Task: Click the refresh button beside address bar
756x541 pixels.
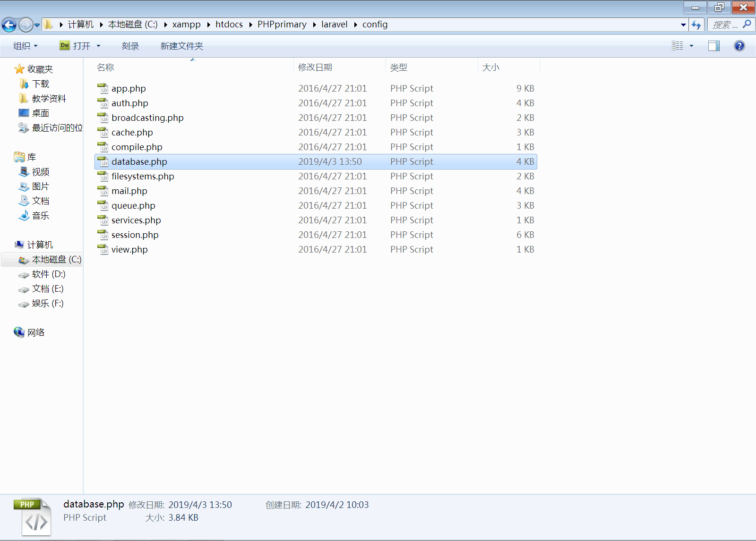Action: 696,25
